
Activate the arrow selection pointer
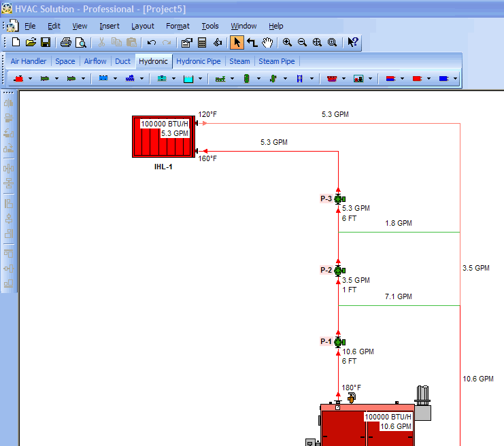[x=237, y=42]
